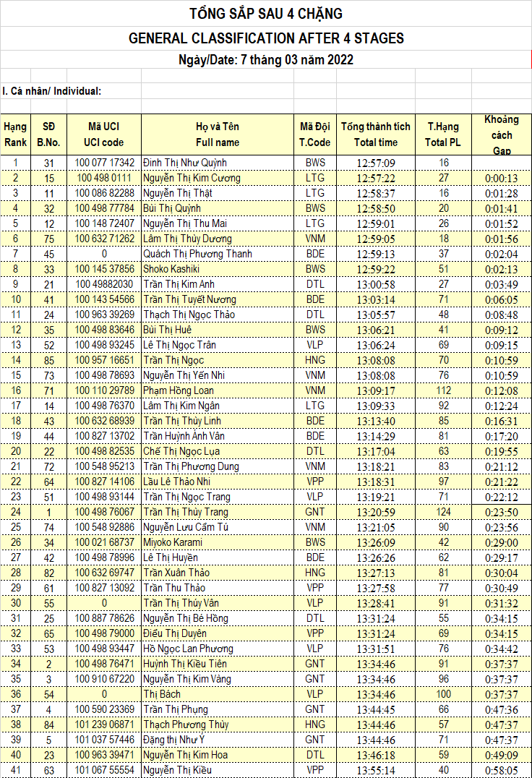532x778 pixels.
Task: Select the 'I. Cá nhân/ Individual:' section label
Action: tap(51, 91)
